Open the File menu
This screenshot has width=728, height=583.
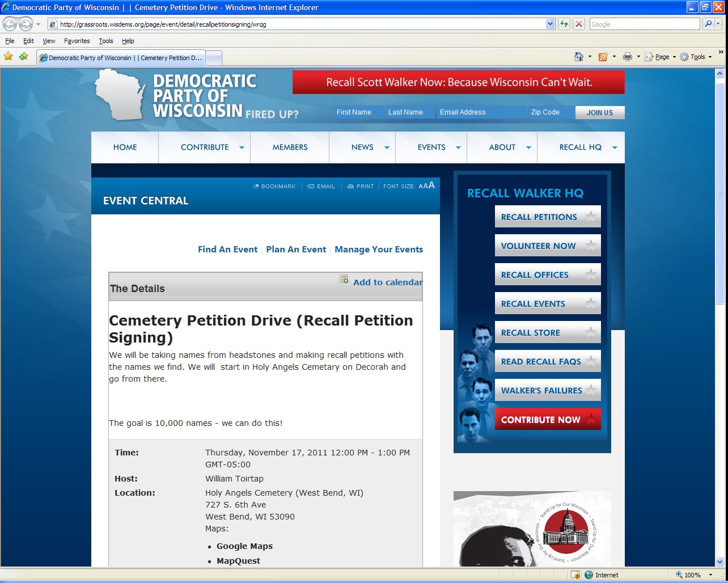click(x=10, y=41)
